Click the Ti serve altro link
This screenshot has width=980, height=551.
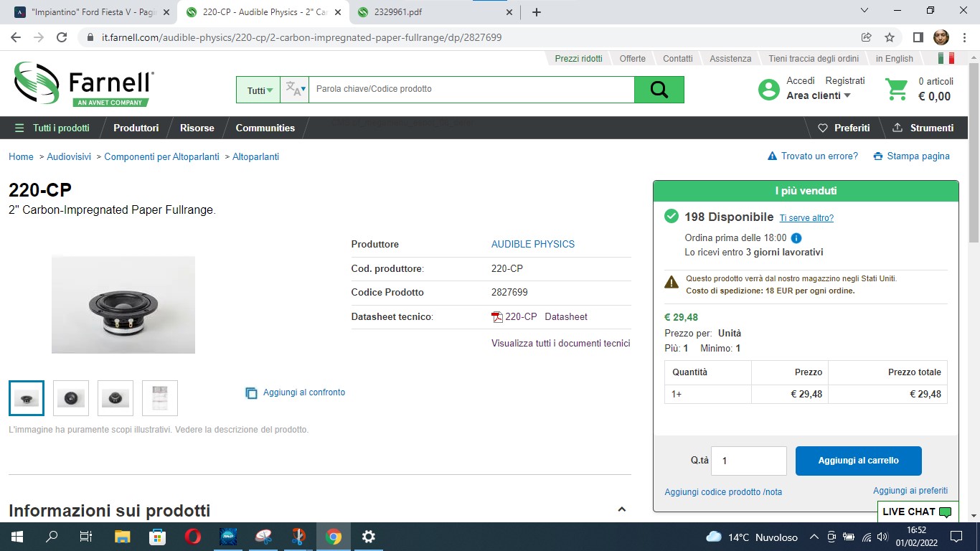[x=806, y=217]
